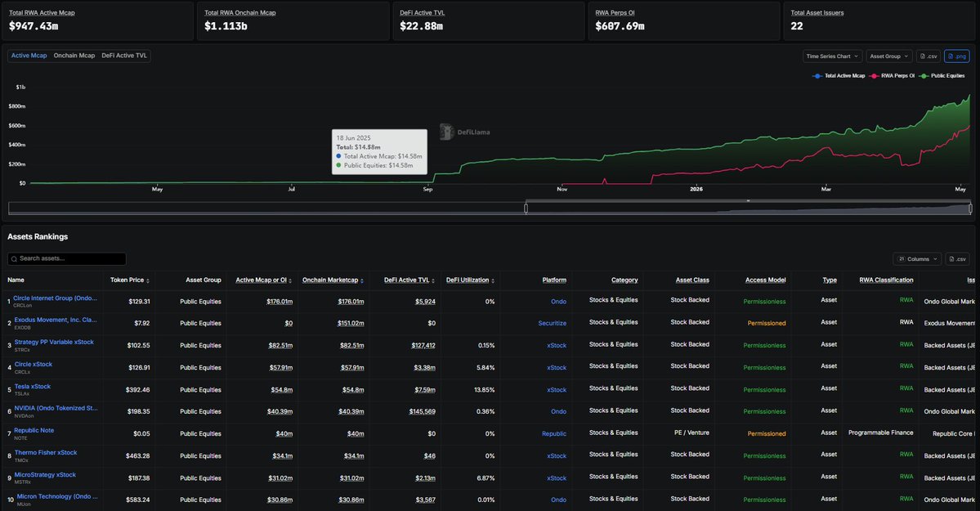This screenshot has height=511, width=980.
Task: Open Circle xStock asset page
Action: [34, 364]
